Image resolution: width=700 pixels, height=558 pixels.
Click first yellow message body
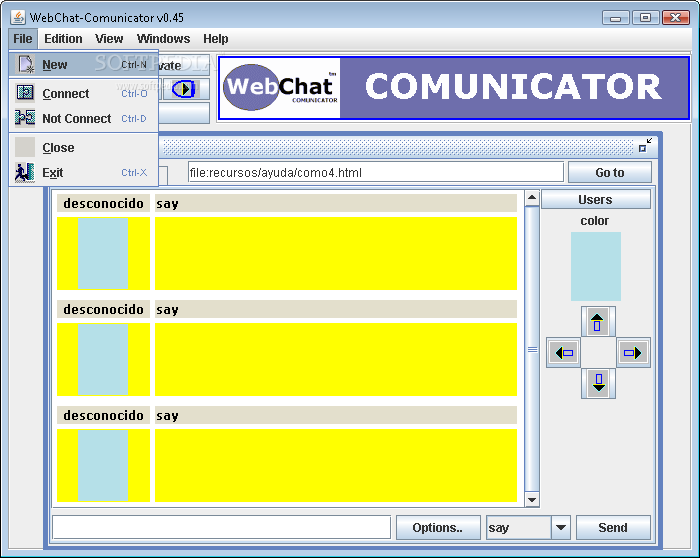(x=336, y=253)
